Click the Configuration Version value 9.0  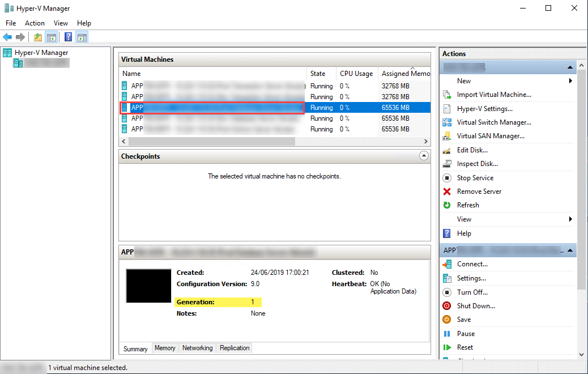(x=255, y=284)
